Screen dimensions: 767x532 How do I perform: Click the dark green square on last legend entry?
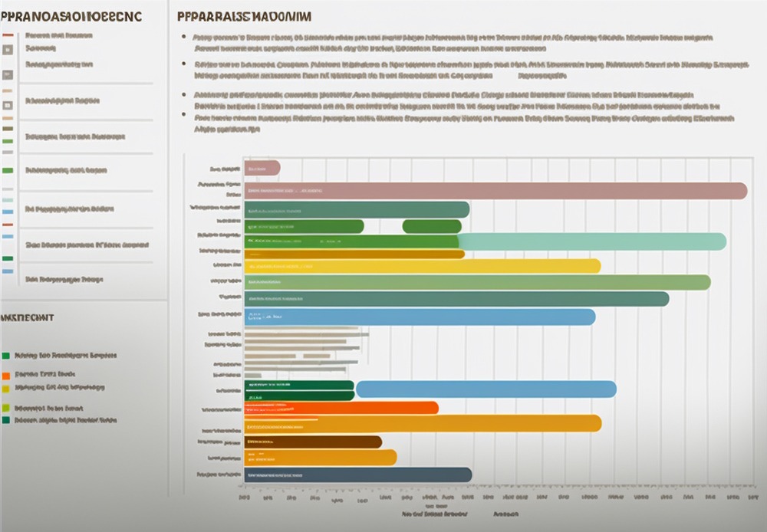(6, 420)
